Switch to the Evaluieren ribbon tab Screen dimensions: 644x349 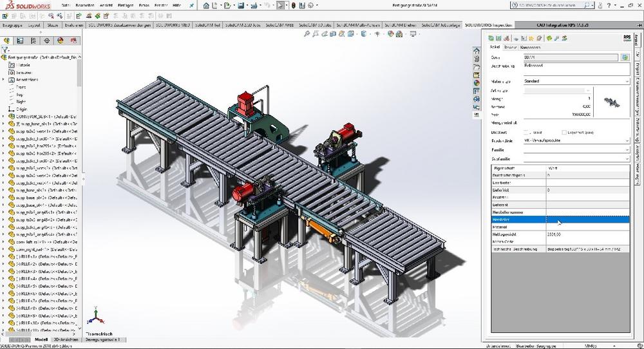click(x=73, y=24)
